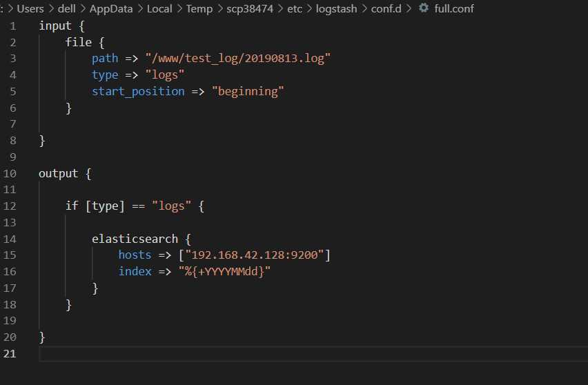Click the opening brace after 'output'
The height and width of the screenshot is (385, 588).
pos(88,174)
